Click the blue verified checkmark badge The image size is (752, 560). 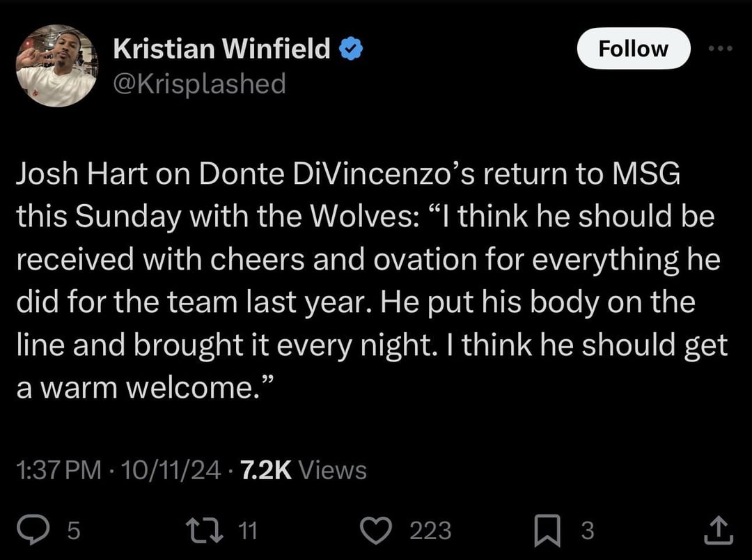coord(350,49)
